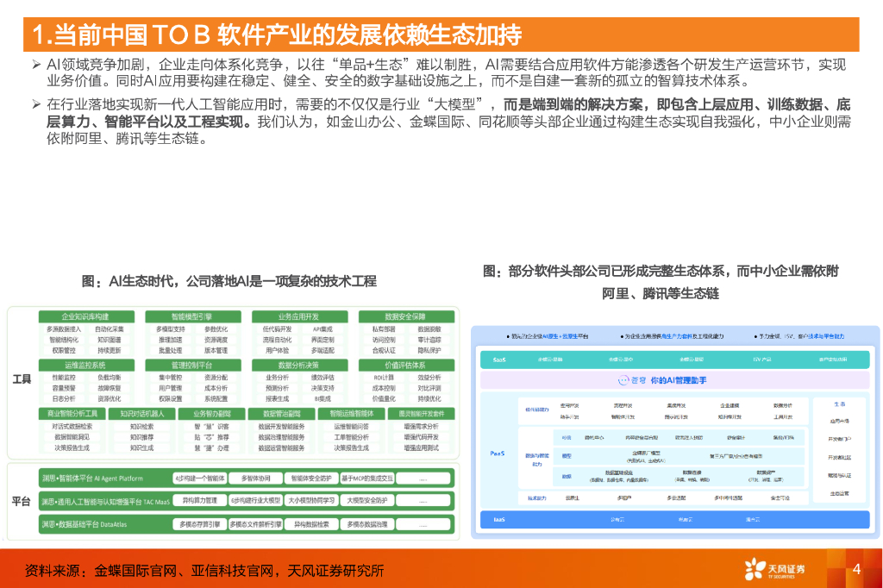Screen dimensions: 883x588
Task: Select the 价值评估体系 green header
Action: click(406, 365)
